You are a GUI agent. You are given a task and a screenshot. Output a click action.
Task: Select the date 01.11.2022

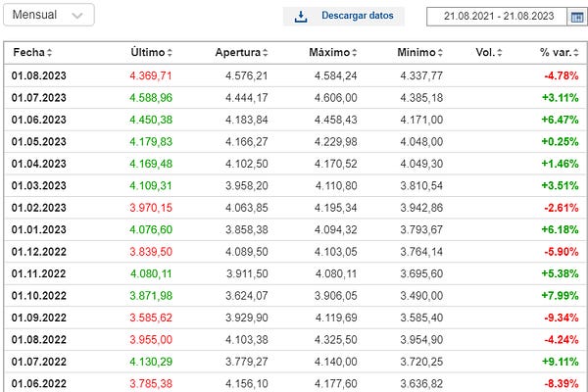point(38,273)
